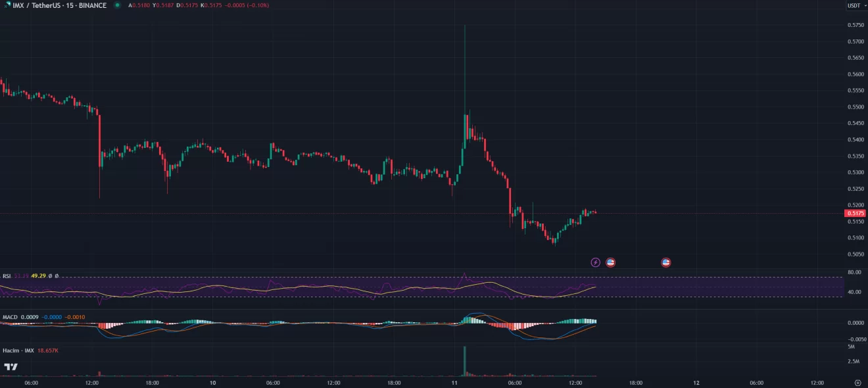The image size is (868, 388).
Task: Select the MACD indicator label
Action: [10, 317]
